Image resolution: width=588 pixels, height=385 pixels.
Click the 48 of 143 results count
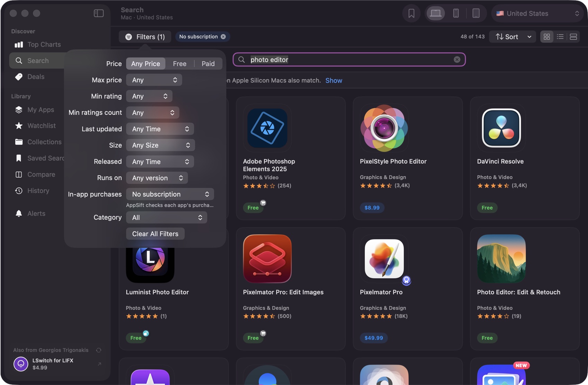[x=472, y=37]
